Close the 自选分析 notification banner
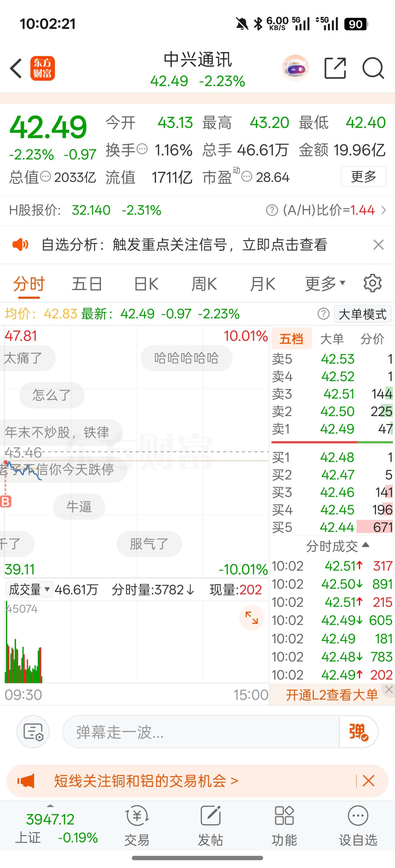This screenshot has height=868, width=395. 378,244
